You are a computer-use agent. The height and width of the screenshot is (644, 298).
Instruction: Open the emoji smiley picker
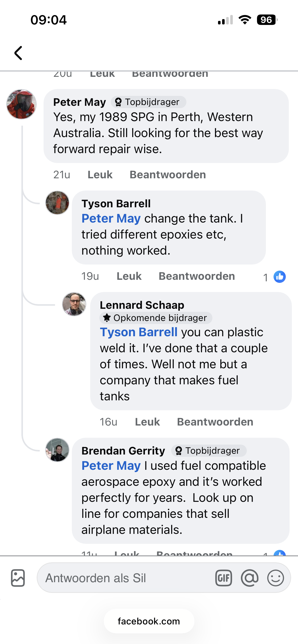[x=276, y=578]
